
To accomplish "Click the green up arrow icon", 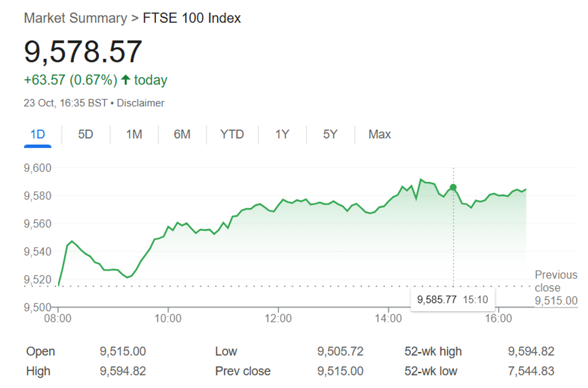I will point(125,80).
